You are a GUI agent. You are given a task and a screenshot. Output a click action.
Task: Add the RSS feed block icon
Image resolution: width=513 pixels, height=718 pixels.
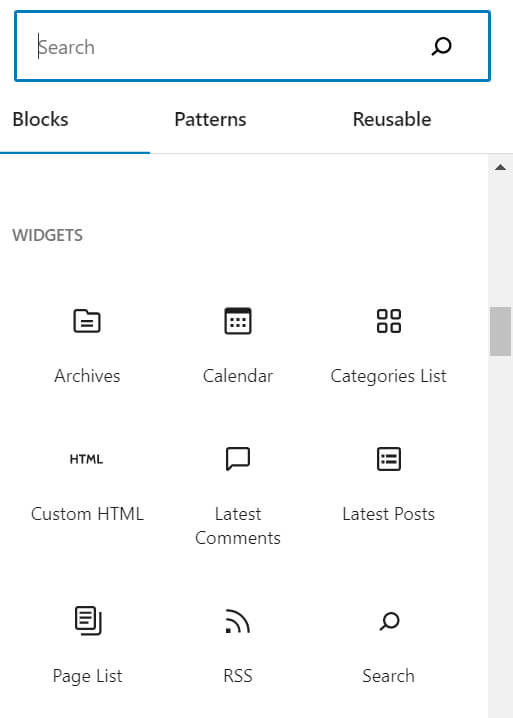(x=238, y=621)
